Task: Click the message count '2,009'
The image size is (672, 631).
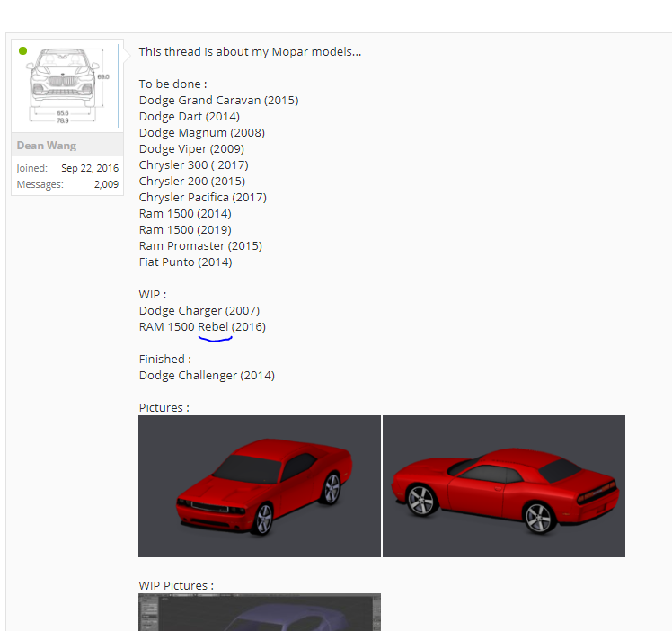Action: (106, 184)
